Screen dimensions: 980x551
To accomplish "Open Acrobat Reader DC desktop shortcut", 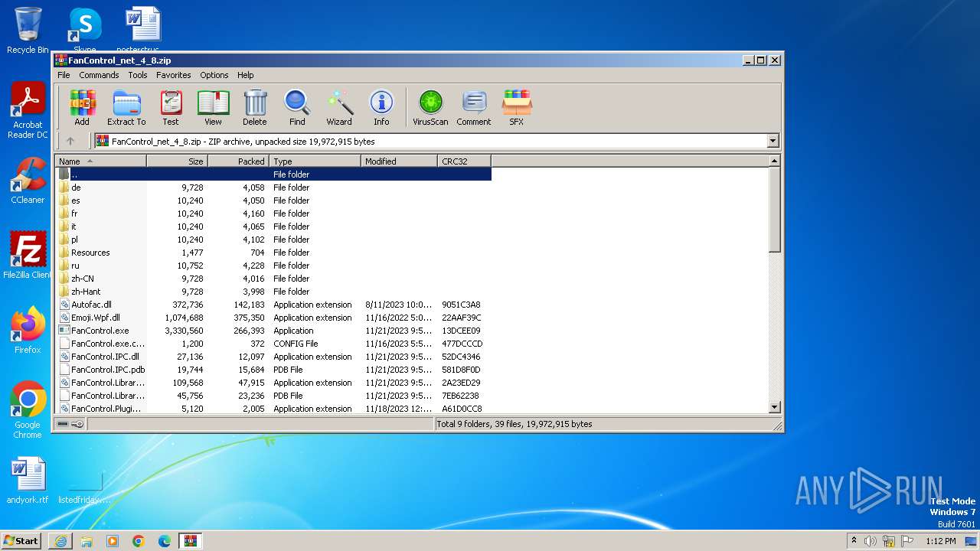I will click(28, 111).
